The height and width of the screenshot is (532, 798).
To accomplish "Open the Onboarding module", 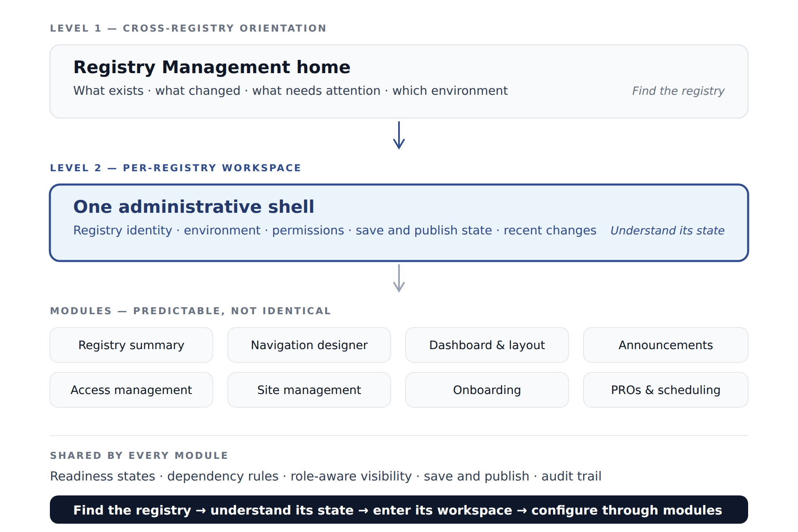I will pyautogui.click(x=487, y=390).
